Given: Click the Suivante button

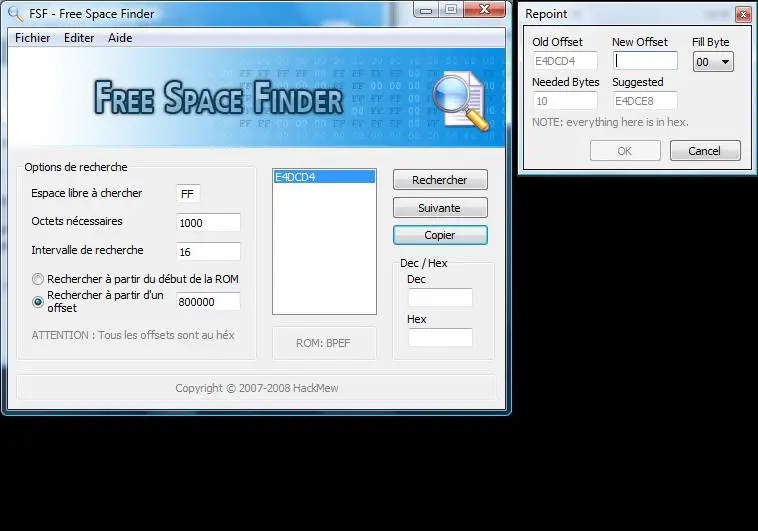Looking at the screenshot, I should (x=440, y=208).
